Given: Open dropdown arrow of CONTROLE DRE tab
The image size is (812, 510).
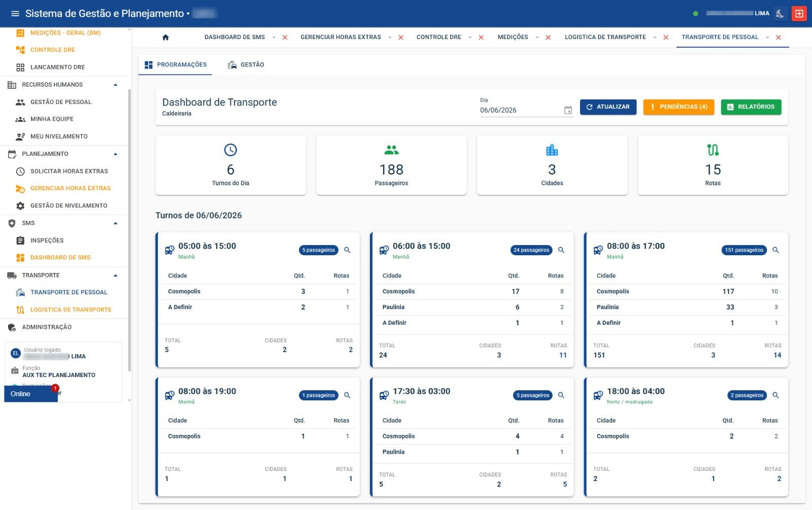Looking at the screenshot, I should (470, 38).
